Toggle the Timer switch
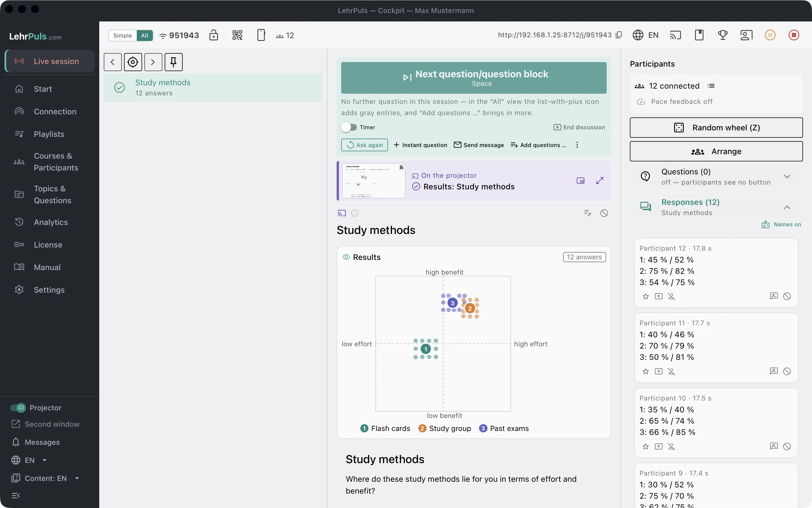The image size is (812, 508). click(x=349, y=127)
